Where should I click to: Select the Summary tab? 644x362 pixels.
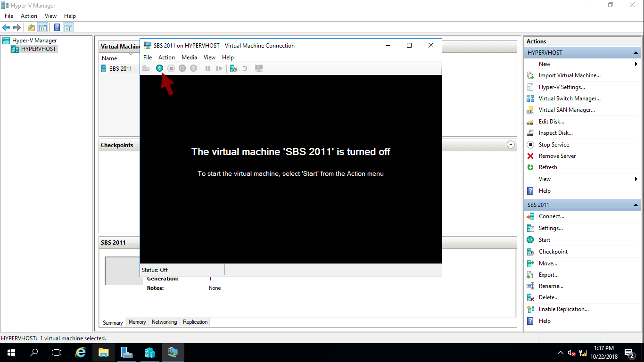(x=113, y=322)
